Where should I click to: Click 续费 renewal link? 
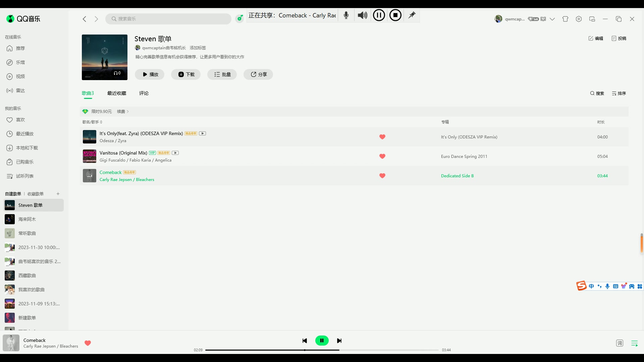(x=123, y=112)
